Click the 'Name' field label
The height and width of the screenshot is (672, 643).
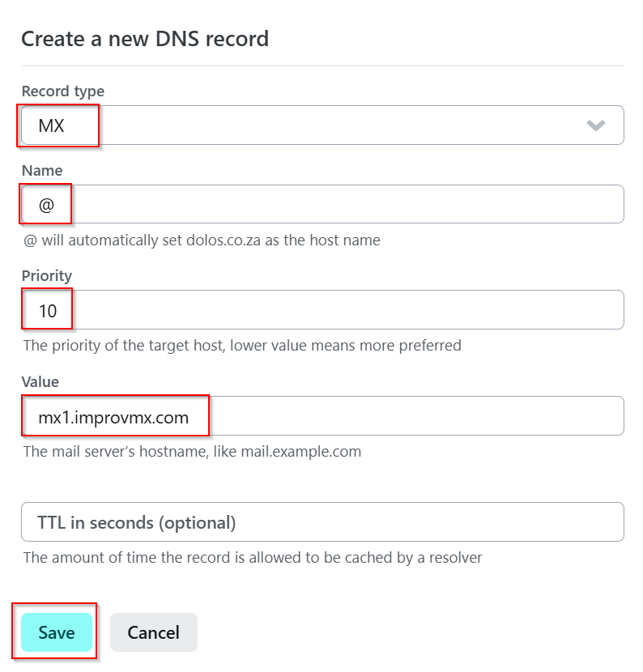tap(41, 171)
